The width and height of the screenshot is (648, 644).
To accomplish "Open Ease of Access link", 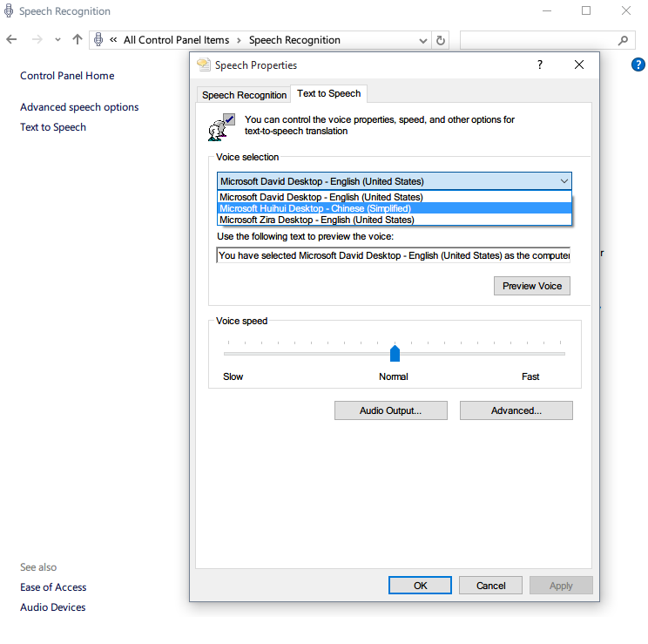I will click(x=53, y=587).
